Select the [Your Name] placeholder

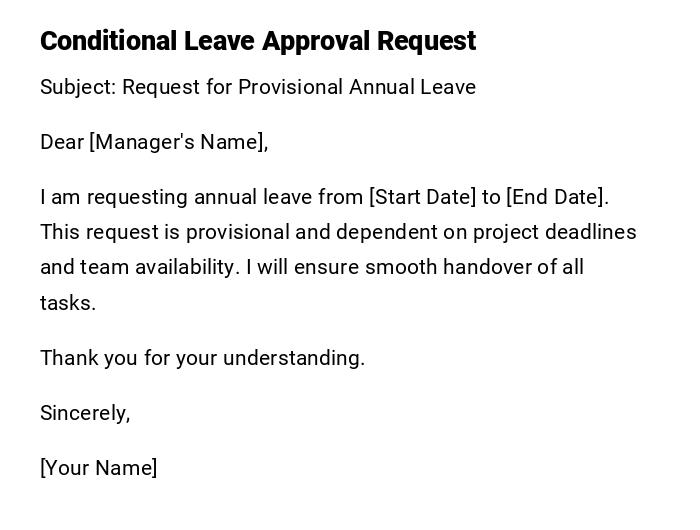click(x=98, y=468)
